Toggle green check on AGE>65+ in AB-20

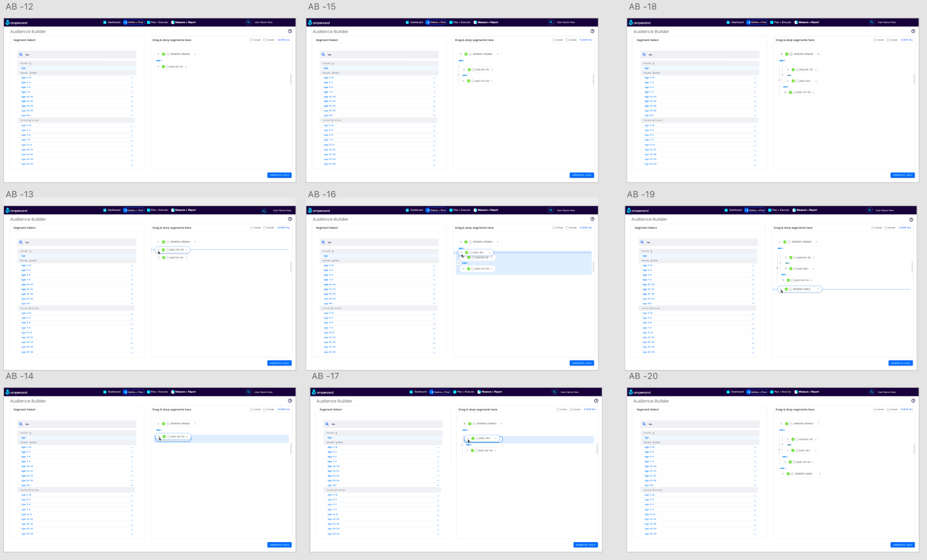793,450
